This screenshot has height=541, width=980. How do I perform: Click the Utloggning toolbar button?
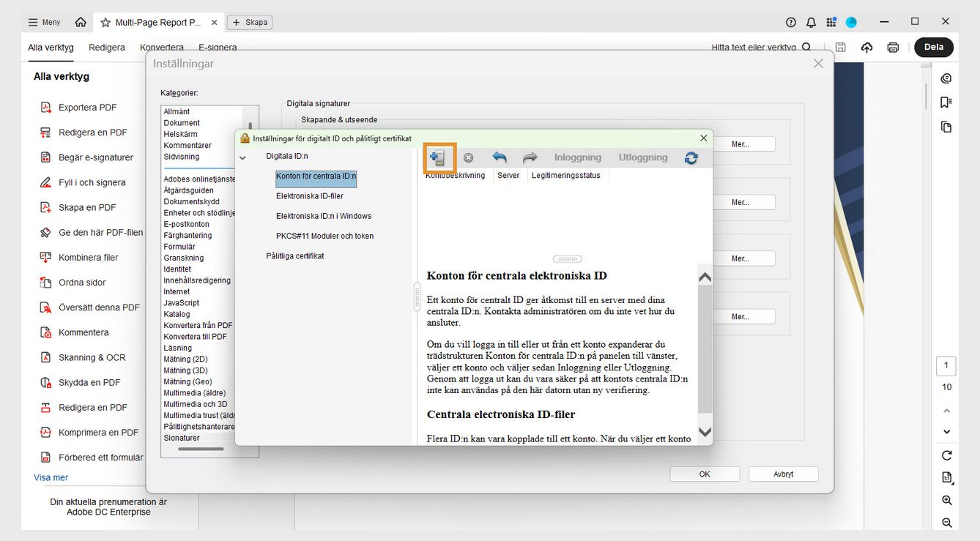tap(643, 157)
